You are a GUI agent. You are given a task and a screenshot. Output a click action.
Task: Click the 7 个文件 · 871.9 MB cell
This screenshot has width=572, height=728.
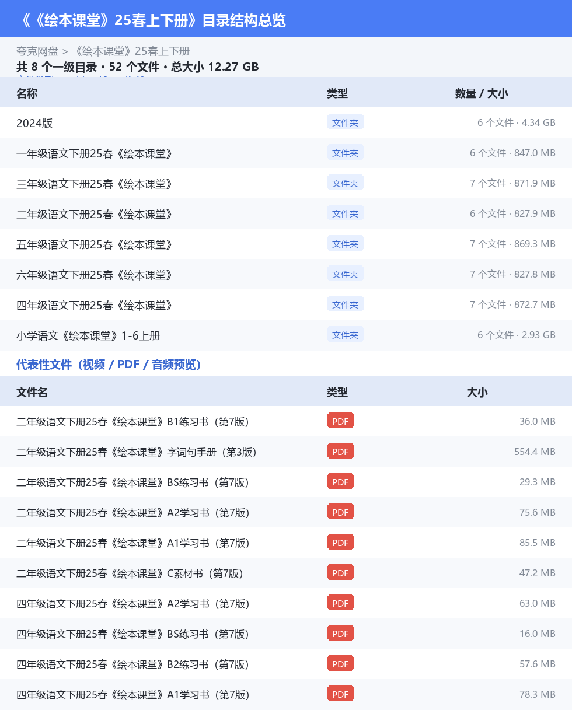(x=512, y=183)
